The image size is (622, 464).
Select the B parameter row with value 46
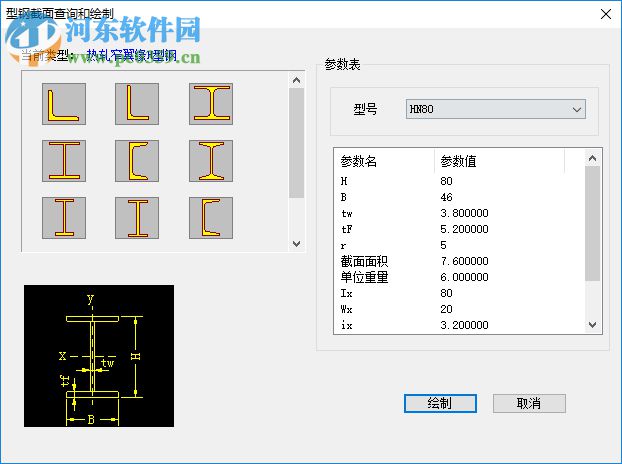click(x=459, y=197)
